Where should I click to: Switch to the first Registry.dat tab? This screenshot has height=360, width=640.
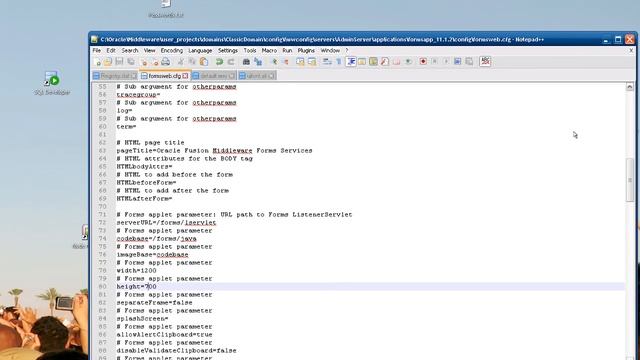click(x=115, y=76)
